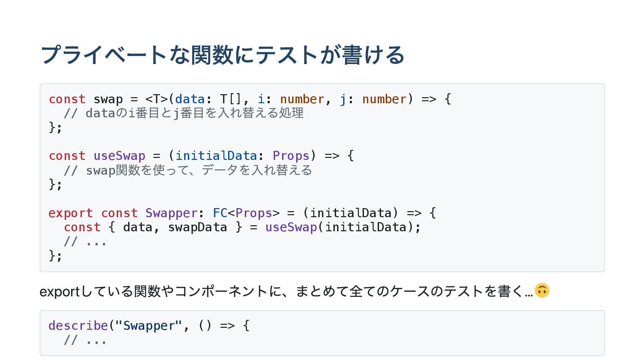Click the 'T[]' array type in swap signature
The height and width of the screenshot is (362, 644).
[x=230, y=99]
